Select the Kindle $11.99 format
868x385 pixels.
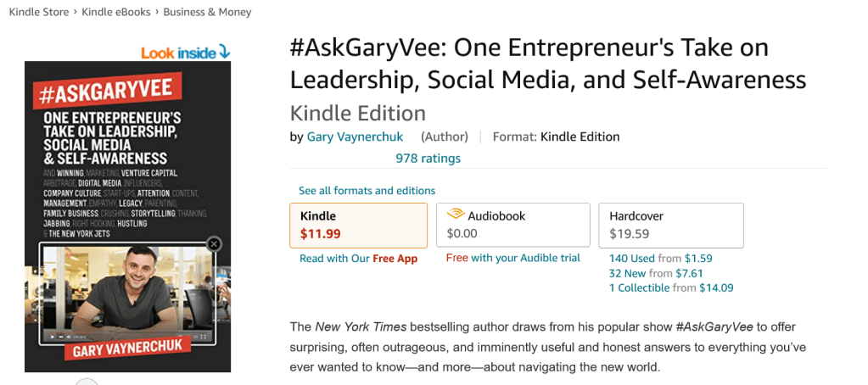(x=358, y=225)
